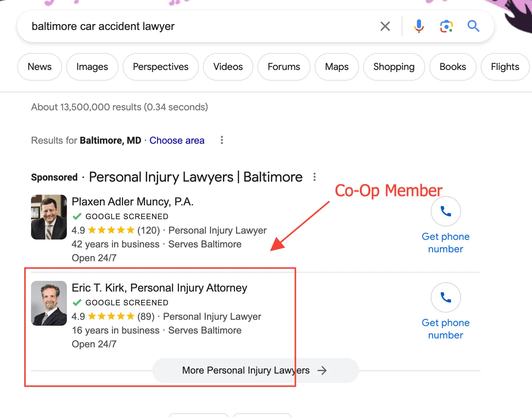Click the 42 years in business text

115,244
